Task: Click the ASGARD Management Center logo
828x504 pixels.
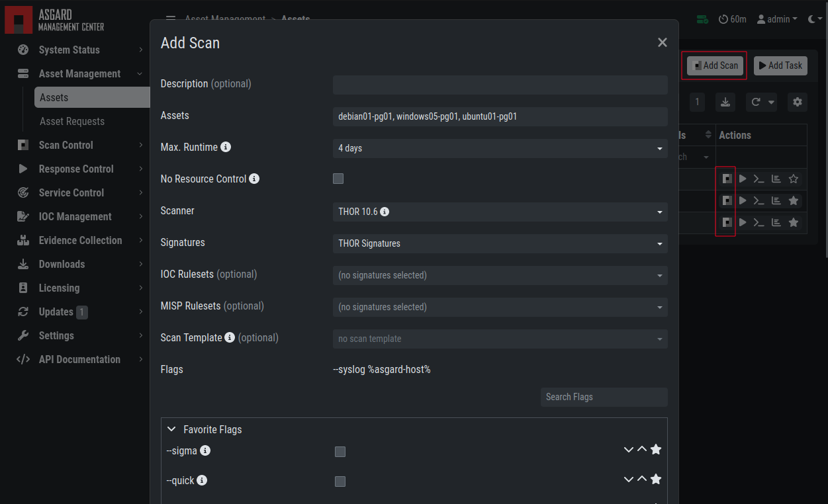Action: [x=54, y=19]
